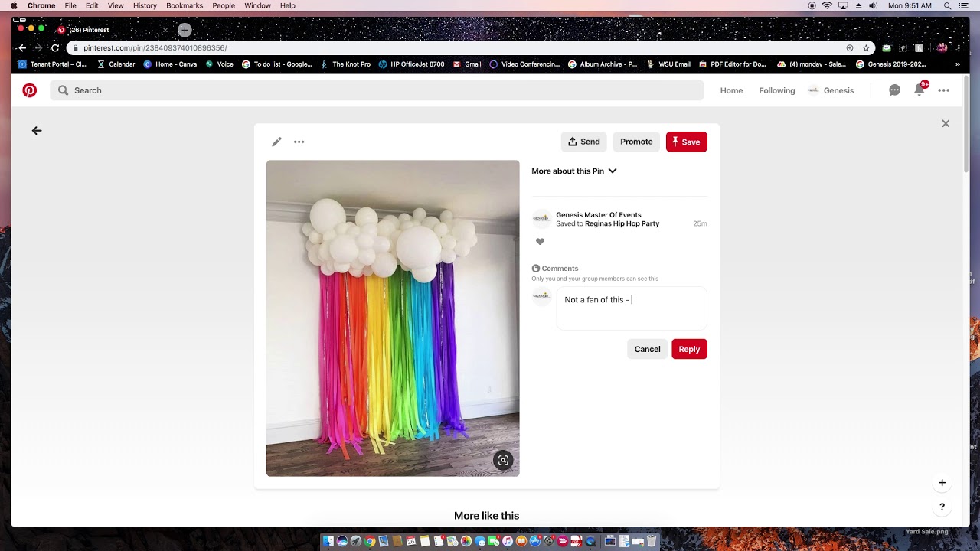Viewport: 980px width, 551px height.
Task: Open the People menu
Action: 224,5
